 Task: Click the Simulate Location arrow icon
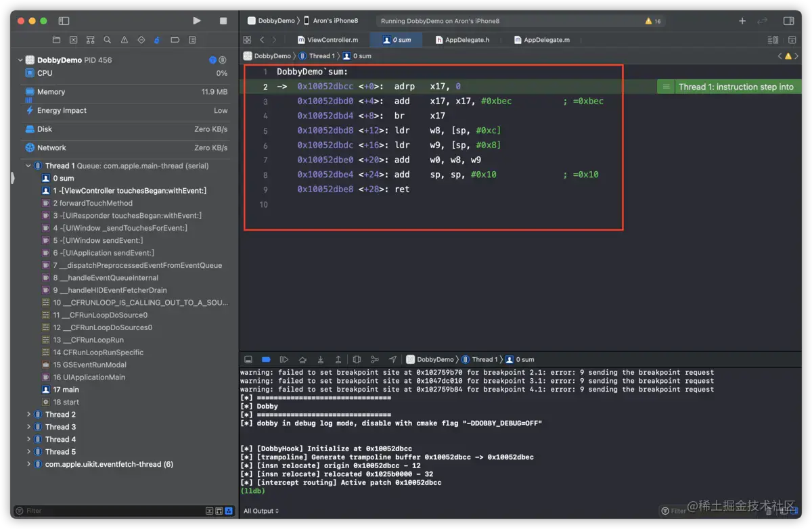click(x=392, y=359)
